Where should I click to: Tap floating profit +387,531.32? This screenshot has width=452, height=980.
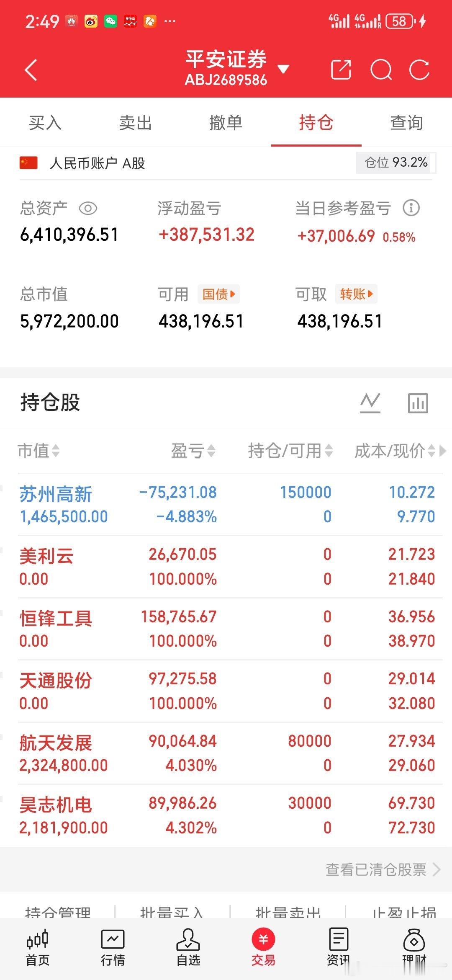tap(207, 235)
